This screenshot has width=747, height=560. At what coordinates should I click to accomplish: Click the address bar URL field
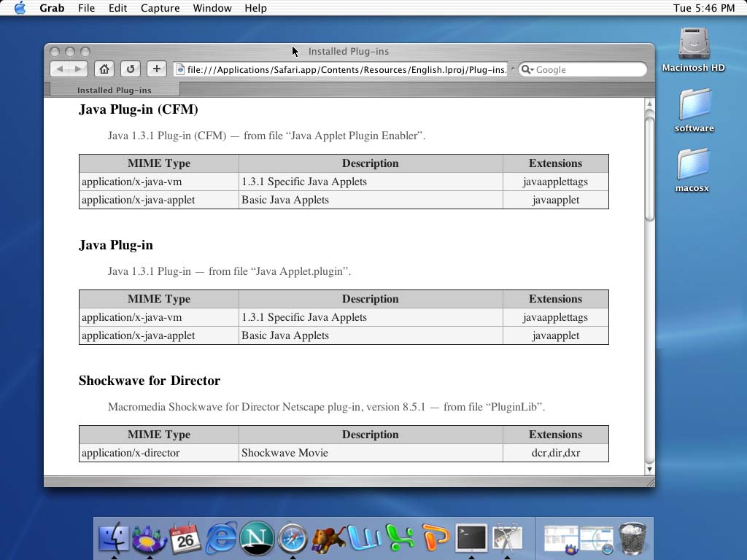point(343,70)
